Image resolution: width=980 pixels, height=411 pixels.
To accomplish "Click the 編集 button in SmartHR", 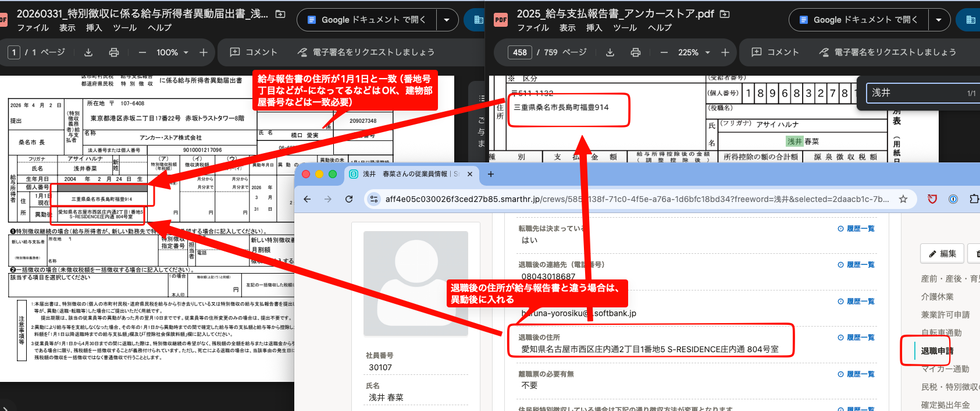I will click(942, 253).
